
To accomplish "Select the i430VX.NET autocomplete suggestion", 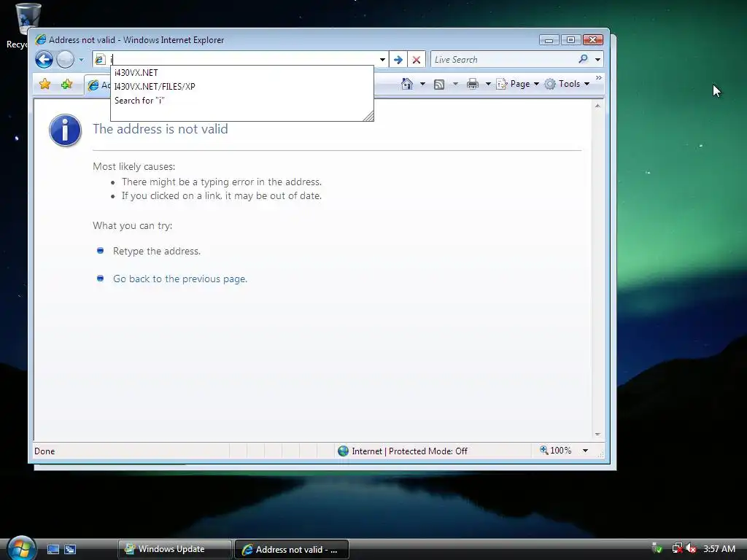I will (x=242, y=73).
